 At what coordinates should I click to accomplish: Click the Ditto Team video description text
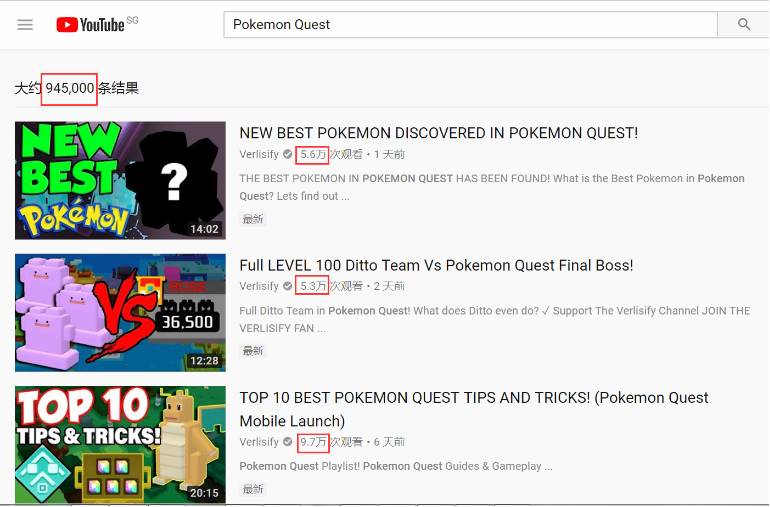pyautogui.click(x=494, y=319)
